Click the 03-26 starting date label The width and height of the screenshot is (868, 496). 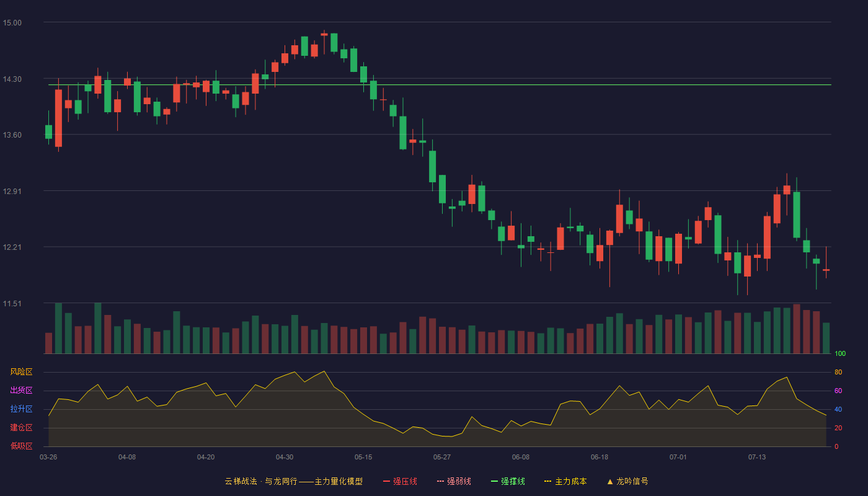(48, 457)
